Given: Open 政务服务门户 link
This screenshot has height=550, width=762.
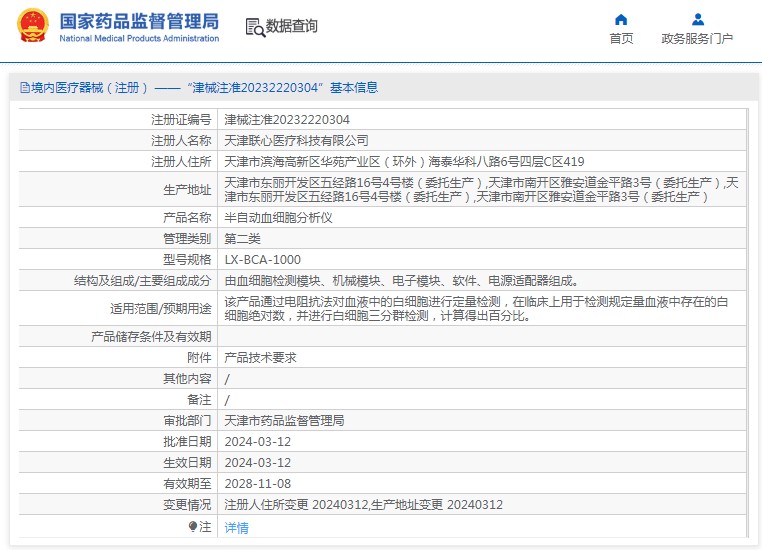Looking at the screenshot, I should click(697, 38).
